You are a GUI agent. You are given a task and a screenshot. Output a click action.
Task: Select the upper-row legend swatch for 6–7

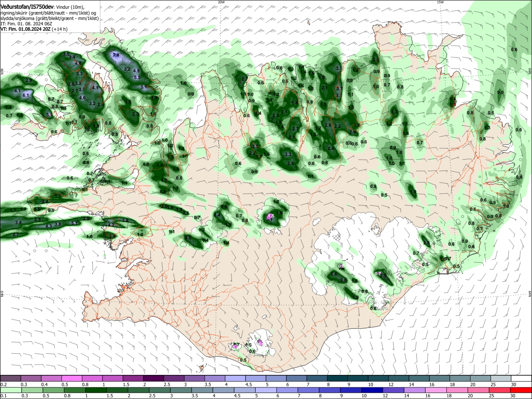click(296, 378)
